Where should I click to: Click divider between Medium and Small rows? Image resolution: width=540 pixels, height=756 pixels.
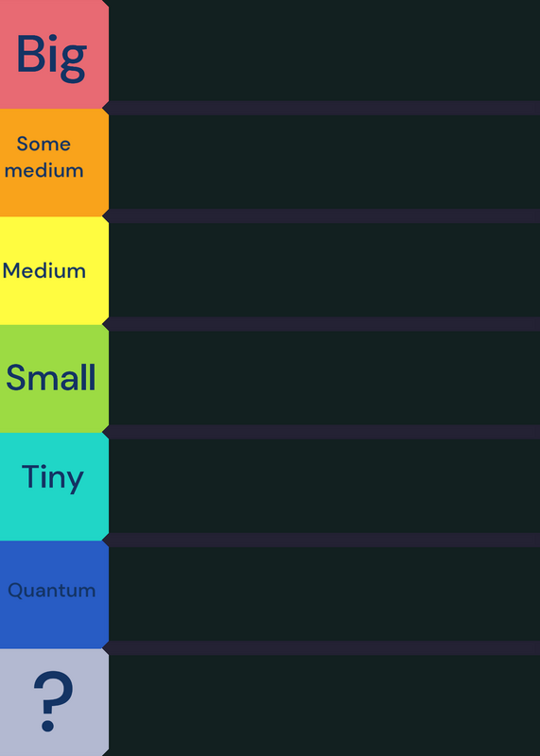(321, 324)
